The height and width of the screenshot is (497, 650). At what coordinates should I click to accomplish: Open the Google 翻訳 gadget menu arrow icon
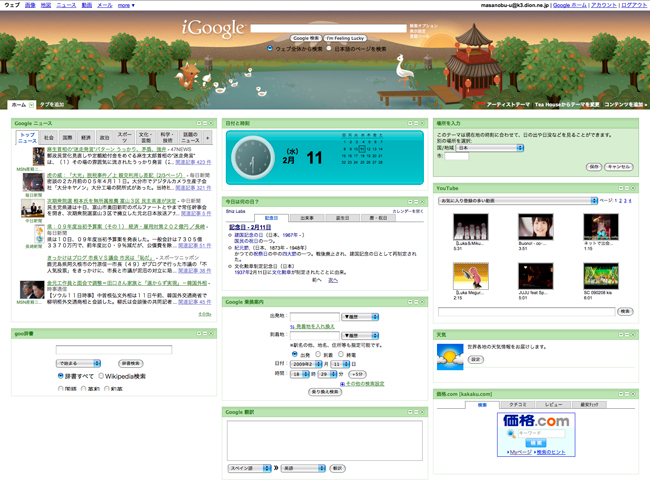(x=410, y=412)
